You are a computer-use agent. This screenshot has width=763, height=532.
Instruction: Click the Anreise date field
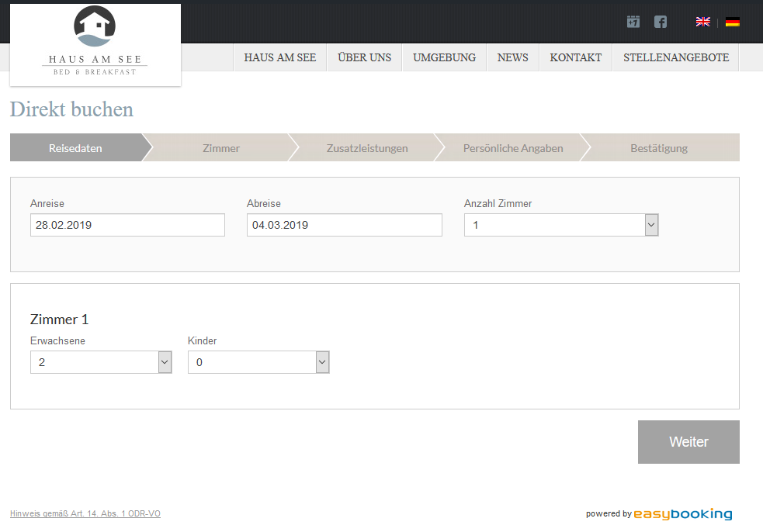(127, 225)
